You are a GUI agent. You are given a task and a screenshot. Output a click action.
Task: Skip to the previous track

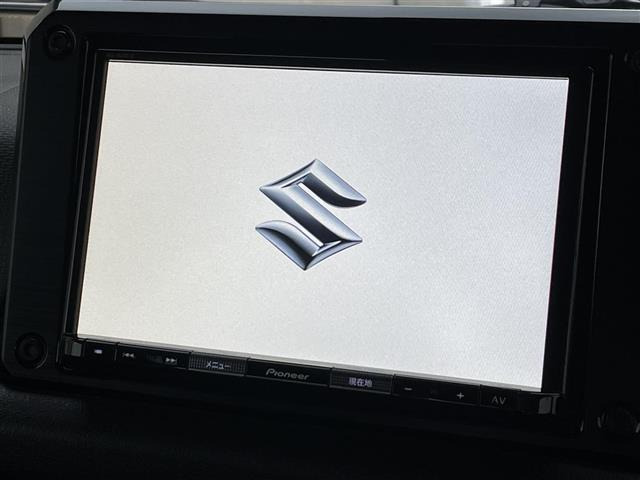point(128,356)
